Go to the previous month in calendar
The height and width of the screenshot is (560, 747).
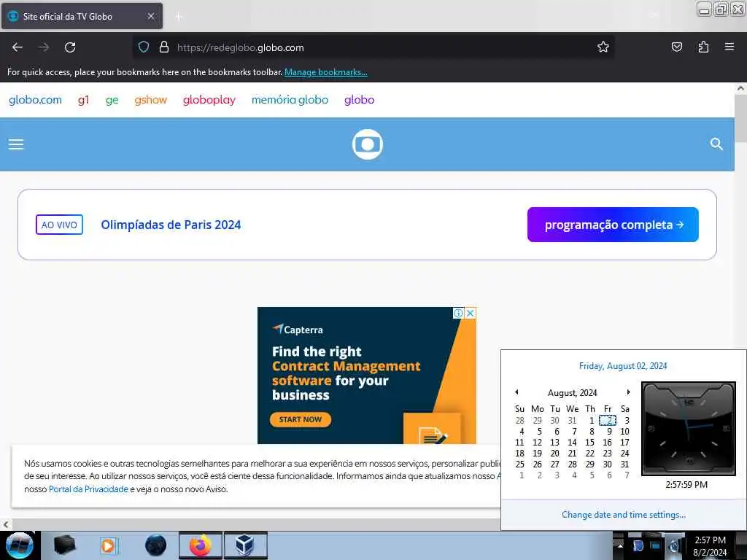click(516, 392)
